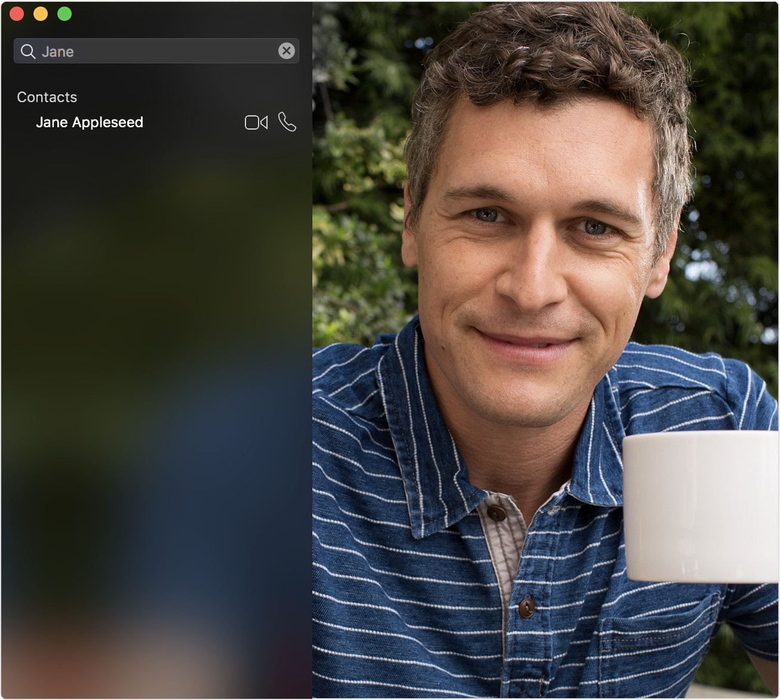Click the circular X to erase the search query

287,51
